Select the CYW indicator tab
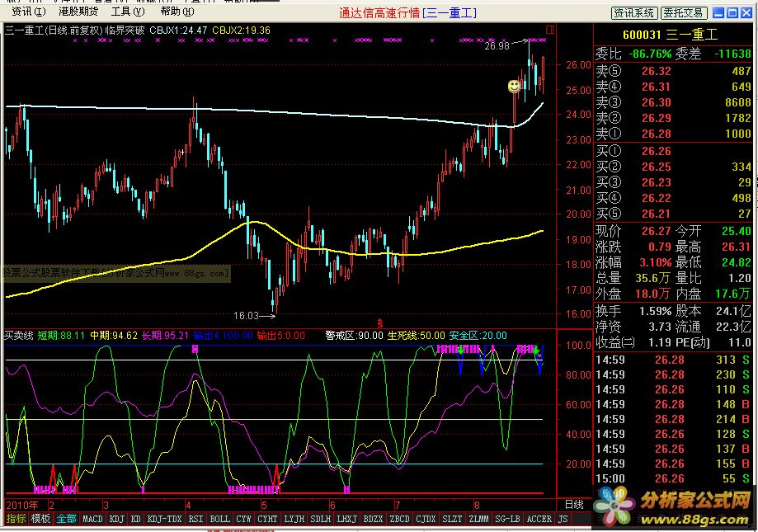758x532 pixels. coord(243,519)
